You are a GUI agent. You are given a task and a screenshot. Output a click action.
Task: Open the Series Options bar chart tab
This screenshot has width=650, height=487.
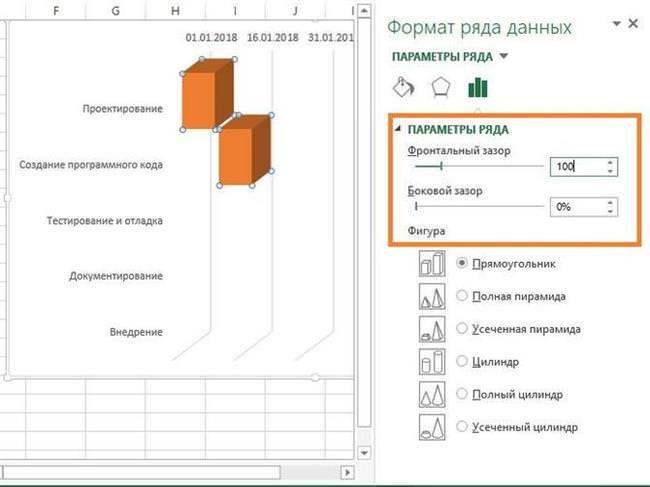point(478,87)
